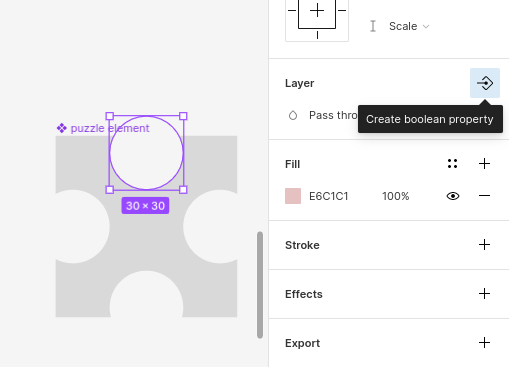Open the pink fill color swatch
The height and width of the screenshot is (367, 509).
293,196
